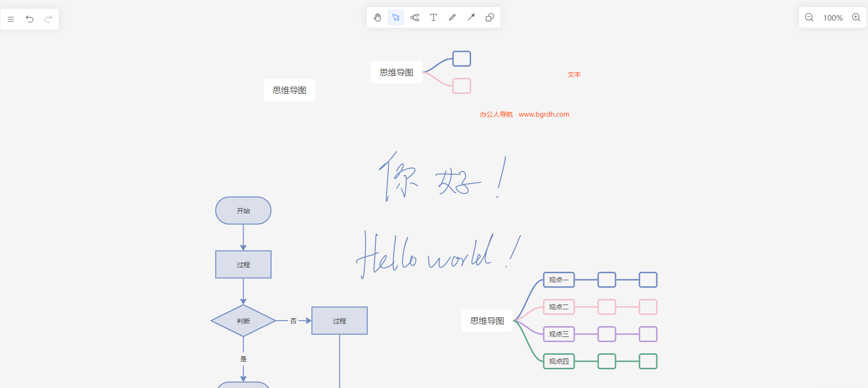Image resolution: width=868 pixels, height=388 pixels.
Task: Select the 判断 diamond node
Action: (x=244, y=321)
